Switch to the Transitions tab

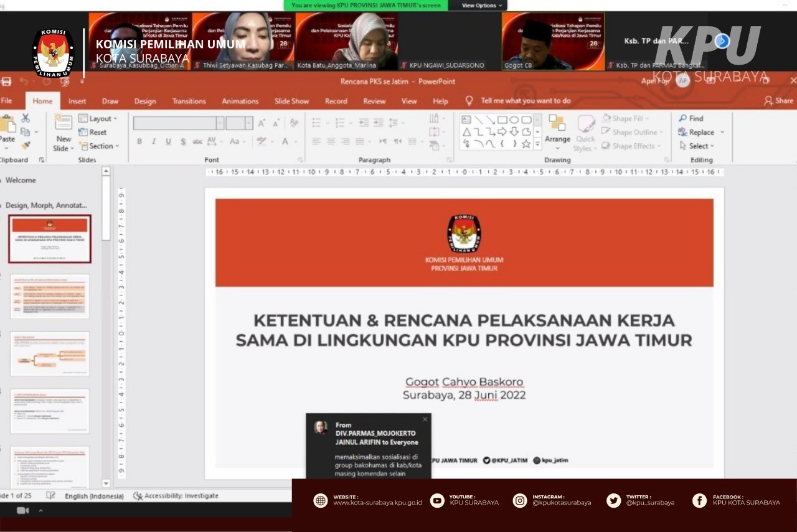click(189, 101)
